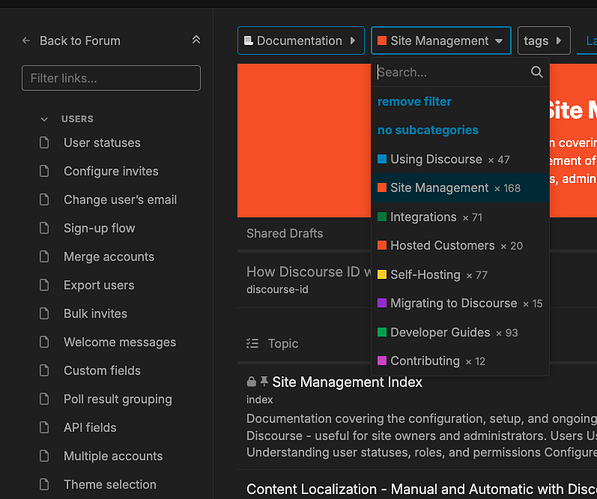The image size is (597, 499).
Task: Click the document icon beside Change user's email
Action: [45, 199]
